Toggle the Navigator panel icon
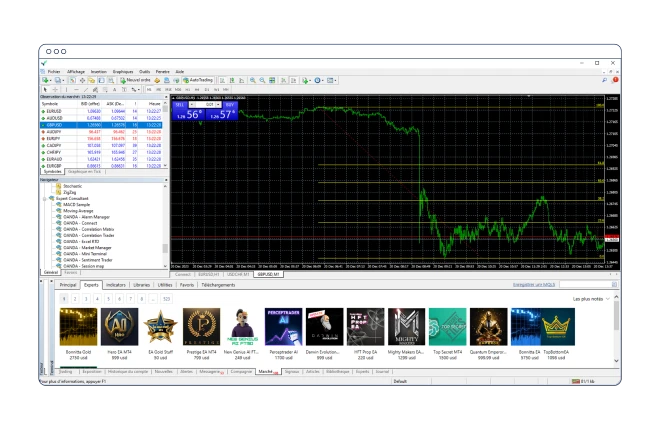The image size is (672, 448). (92, 80)
